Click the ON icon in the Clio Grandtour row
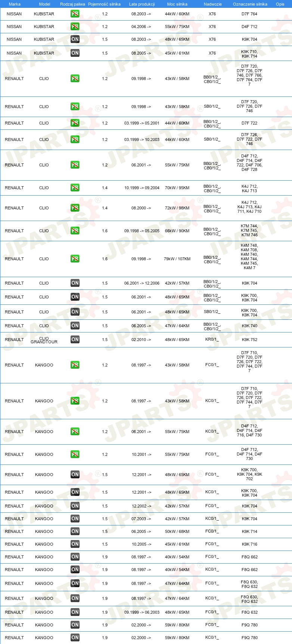Screen dimensions: 292x644 pyautogui.click(x=75, y=340)
